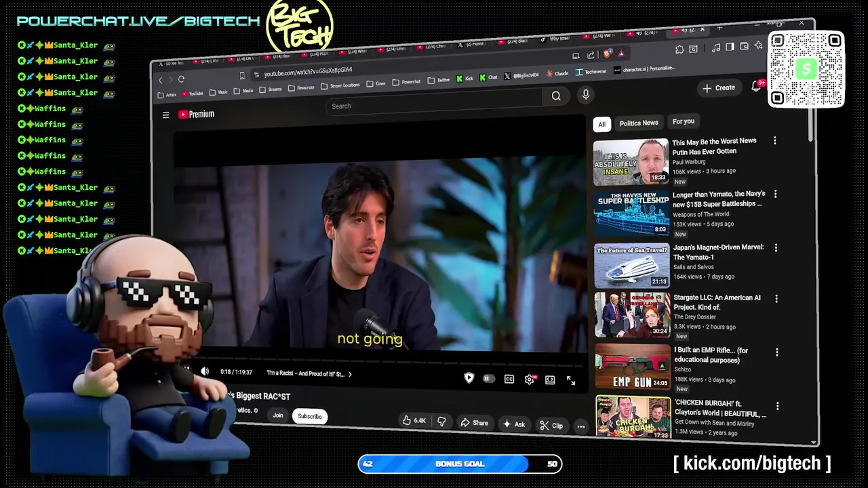
Task: Open the Stream Locations bookmark folder
Action: [x=340, y=85]
